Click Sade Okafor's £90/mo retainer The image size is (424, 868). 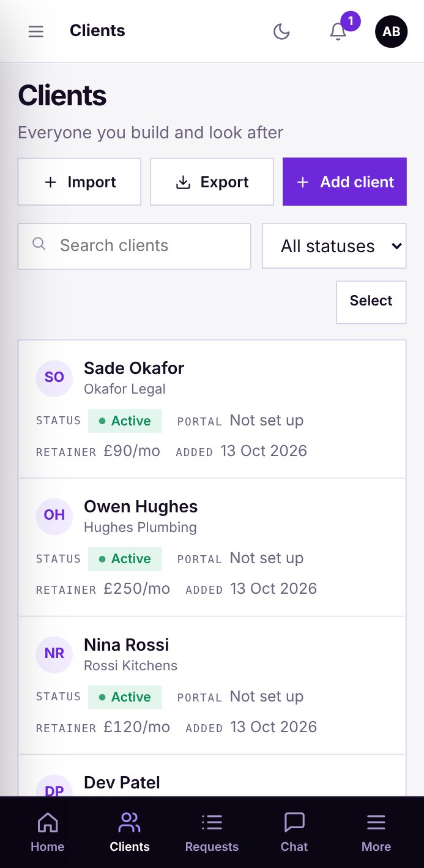(x=132, y=451)
